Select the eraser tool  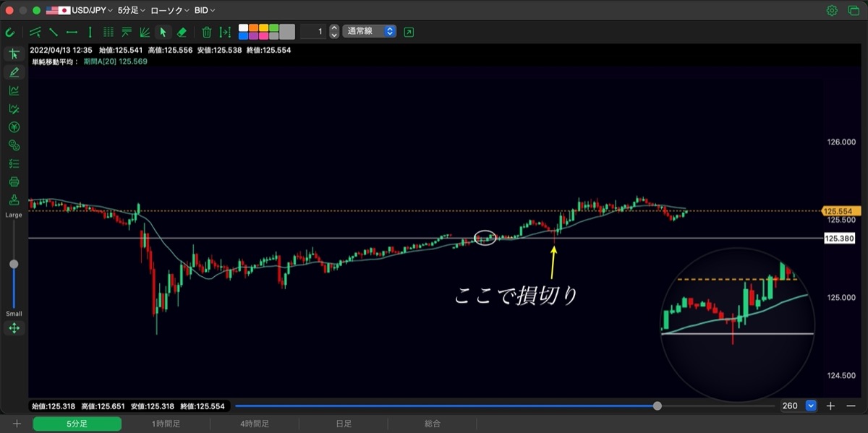[182, 32]
